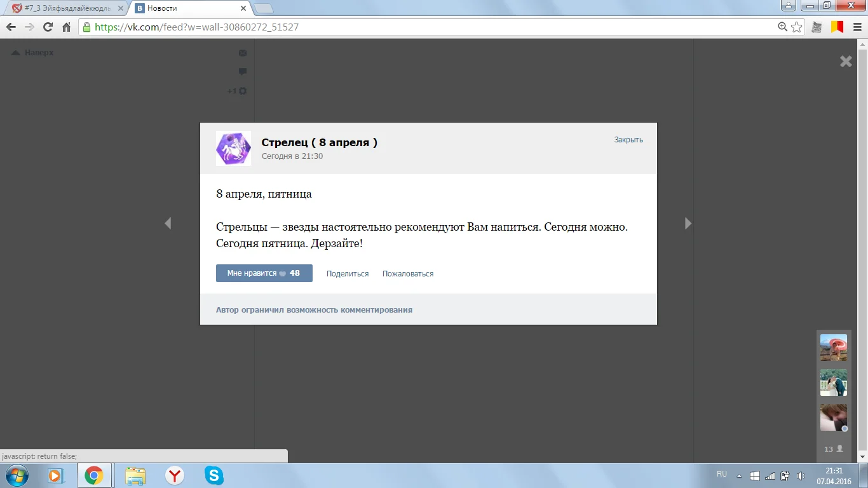Go to the previous post arrow
868x488 pixels.
point(168,223)
